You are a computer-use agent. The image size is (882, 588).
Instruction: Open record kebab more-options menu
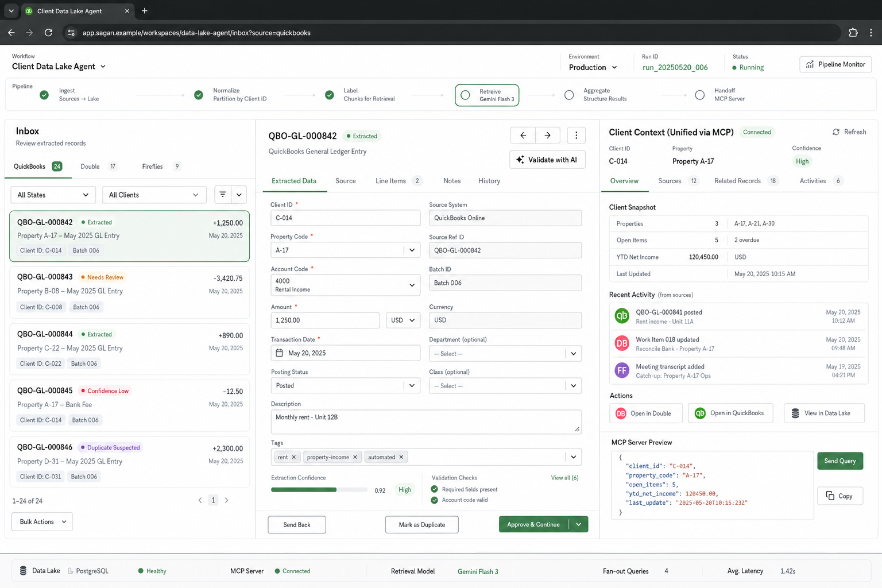(576, 136)
